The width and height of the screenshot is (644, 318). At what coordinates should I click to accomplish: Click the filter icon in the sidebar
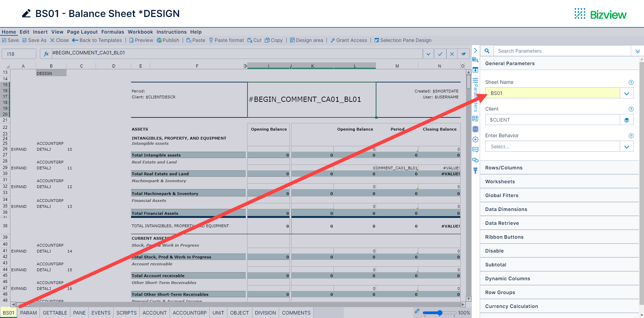475,170
